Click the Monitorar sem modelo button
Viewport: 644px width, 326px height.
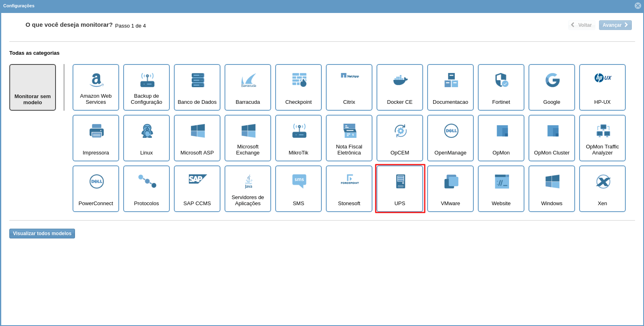32,87
